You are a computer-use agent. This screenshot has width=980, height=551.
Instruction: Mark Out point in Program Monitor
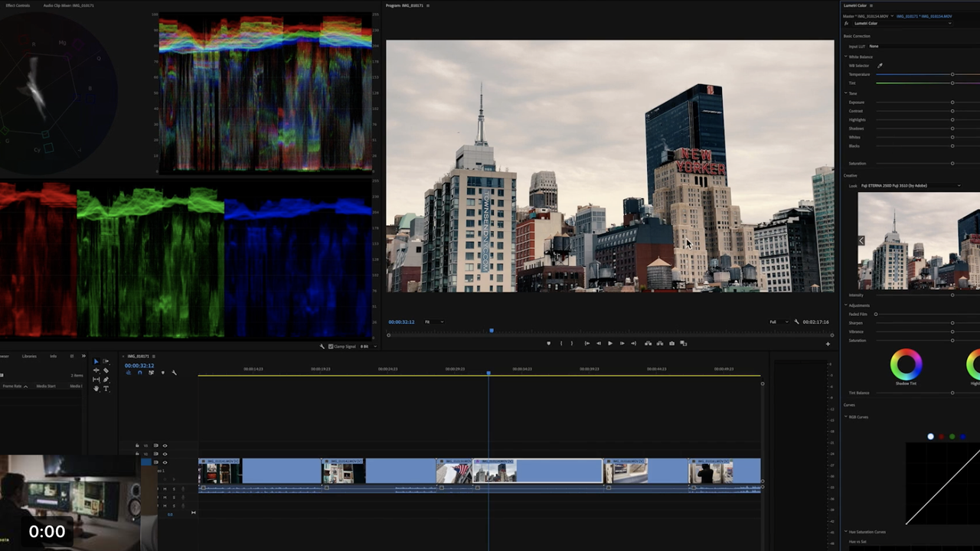click(572, 344)
